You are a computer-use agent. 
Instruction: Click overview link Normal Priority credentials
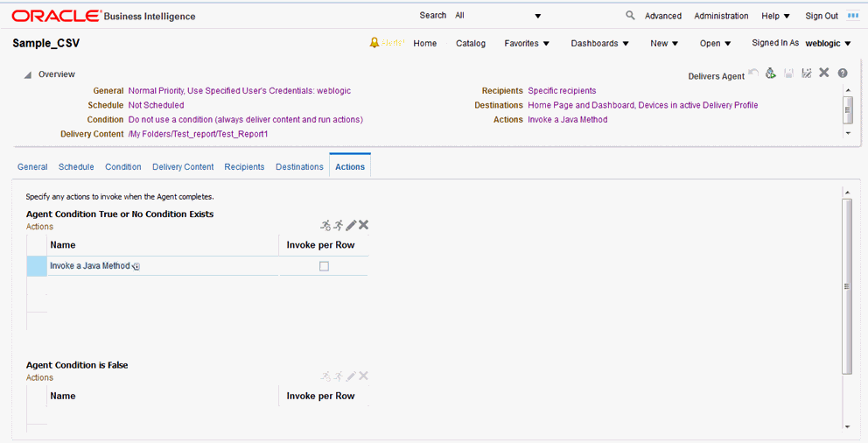point(240,91)
